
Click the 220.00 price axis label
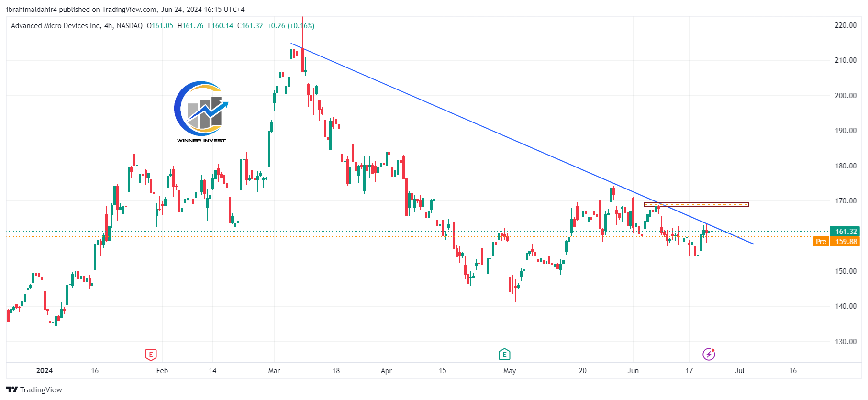846,25
